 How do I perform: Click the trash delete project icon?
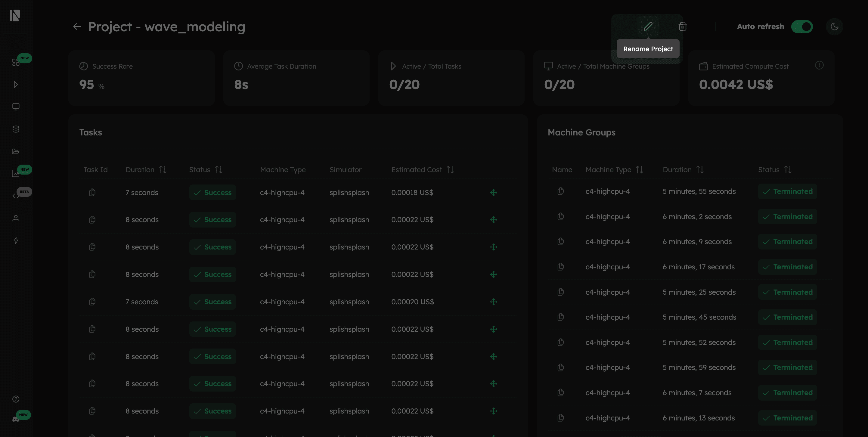[x=682, y=26]
